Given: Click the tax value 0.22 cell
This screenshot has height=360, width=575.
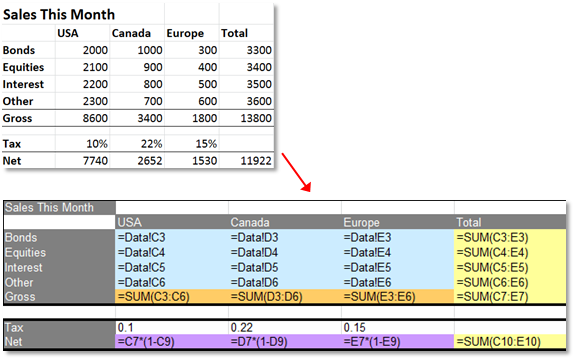Looking at the screenshot, I should [x=285, y=327].
